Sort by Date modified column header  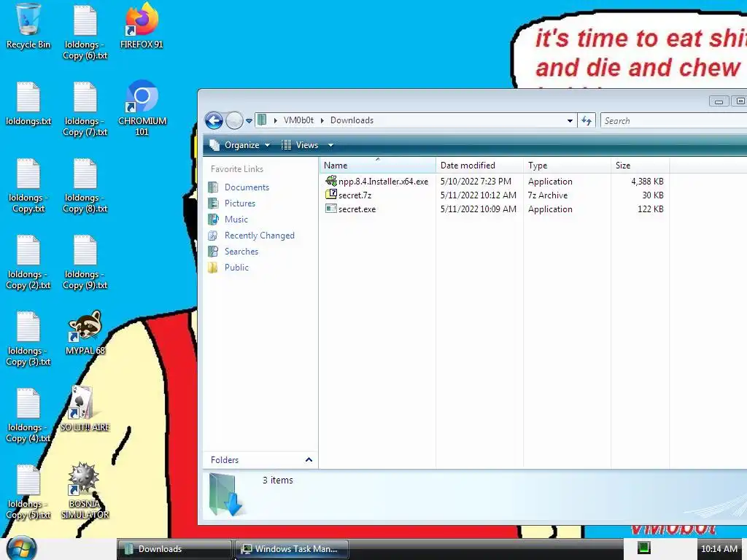tap(479, 166)
